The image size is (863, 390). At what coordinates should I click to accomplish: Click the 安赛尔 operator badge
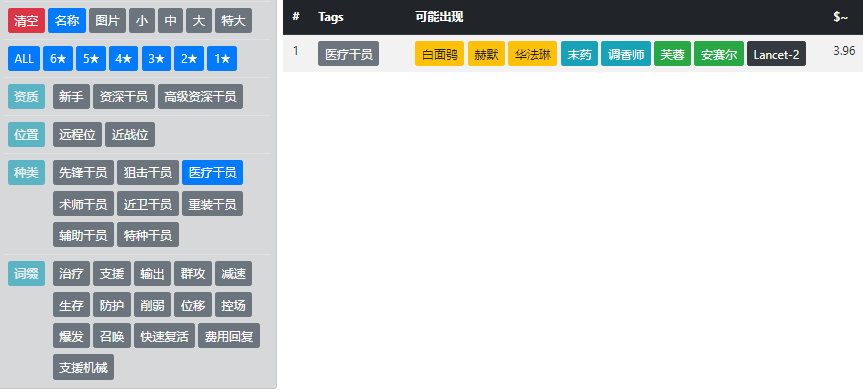[719, 54]
